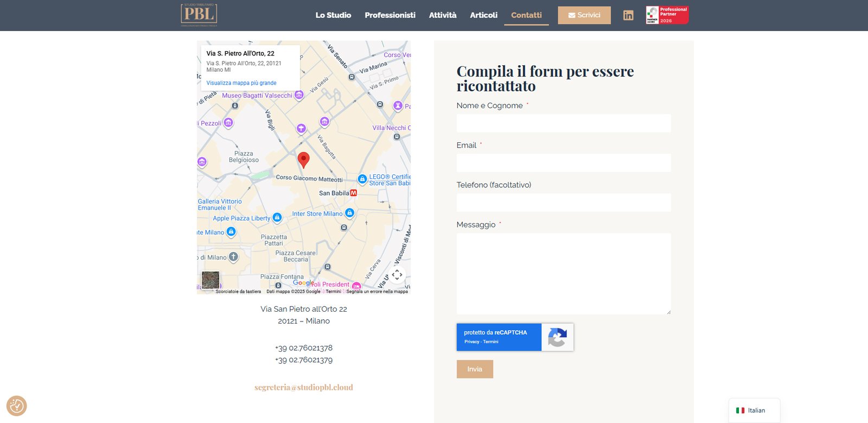868x423 pixels.
Task: Toggle fullscreen map view icon
Action: pos(397,275)
